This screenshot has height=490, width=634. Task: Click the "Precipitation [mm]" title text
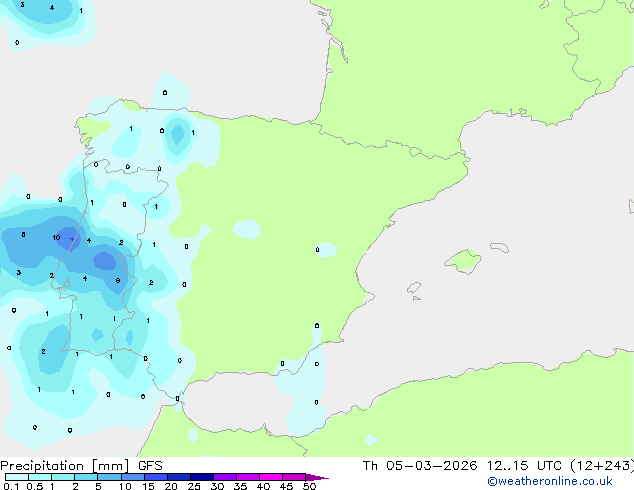[x=65, y=466]
